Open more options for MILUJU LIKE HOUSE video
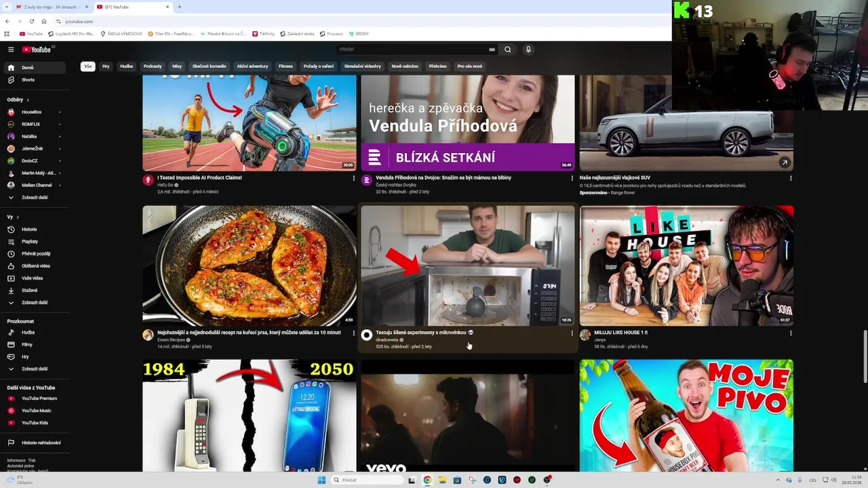The height and width of the screenshot is (488, 868). click(x=791, y=333)
